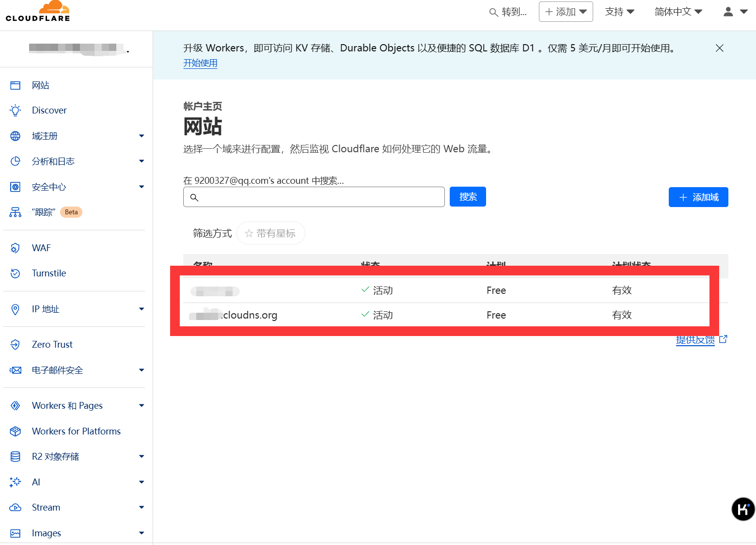Open Zero Trust in the sidebar
This screenshot has width=756, height=545.
[x=52, y=345]
